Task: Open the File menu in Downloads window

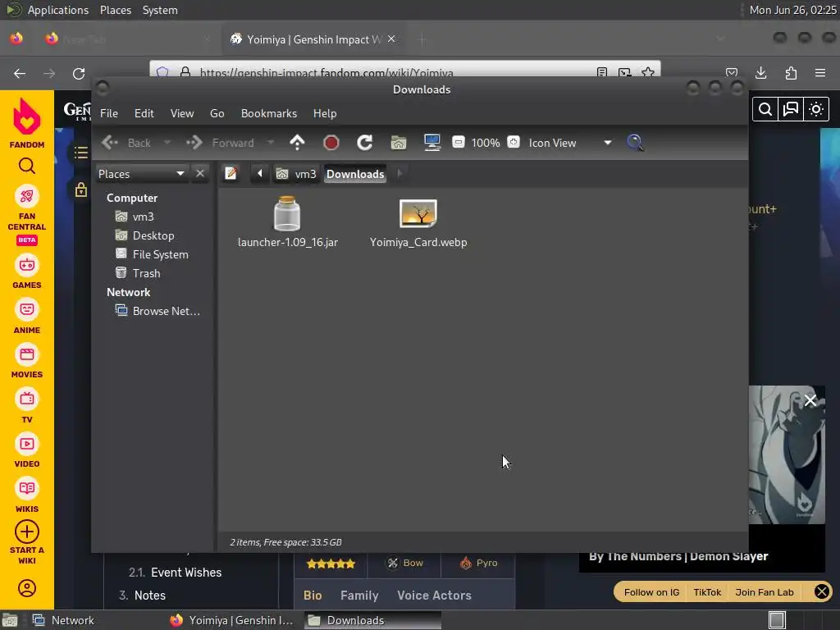Action: [x=109, y=113]
